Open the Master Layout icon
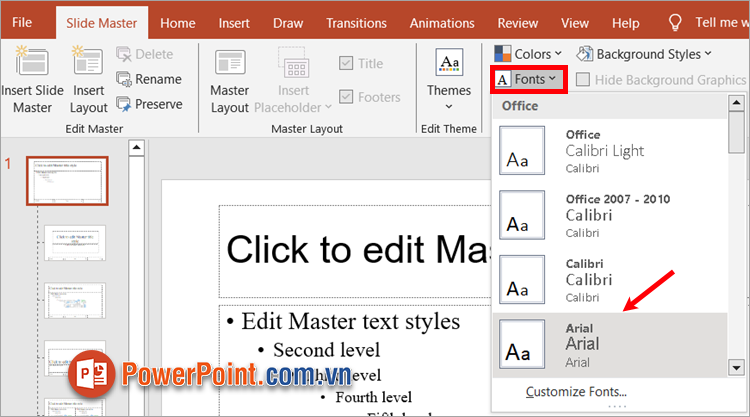The image size is (750, 417). click(x=230, y=62)
